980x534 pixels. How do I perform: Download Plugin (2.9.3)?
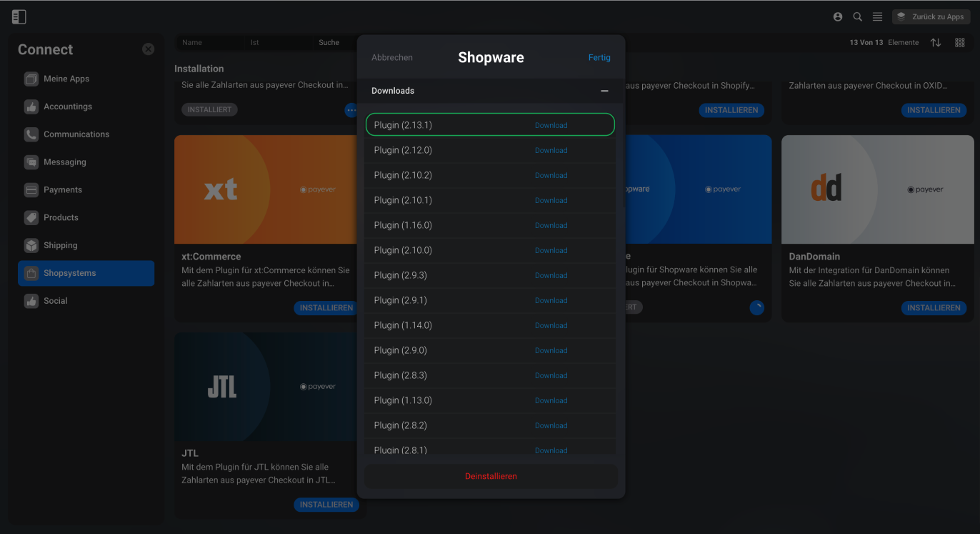[551, 275]
